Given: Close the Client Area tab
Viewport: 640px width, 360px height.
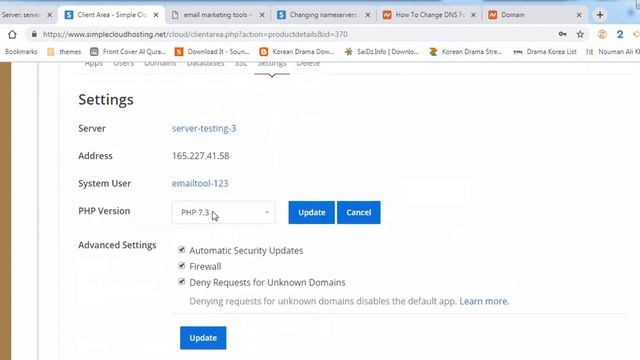Looking at the screenshot, I should [x=156, y=15].
